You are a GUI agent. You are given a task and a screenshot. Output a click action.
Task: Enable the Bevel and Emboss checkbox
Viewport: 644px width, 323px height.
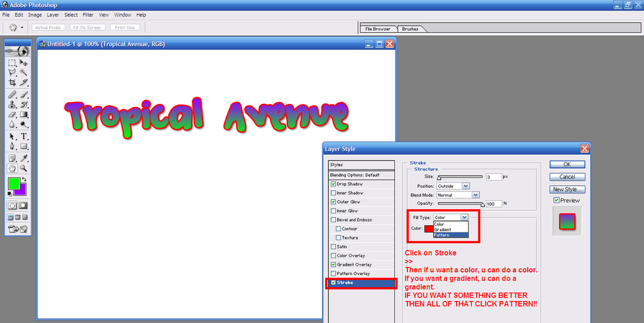coord(333,220)
